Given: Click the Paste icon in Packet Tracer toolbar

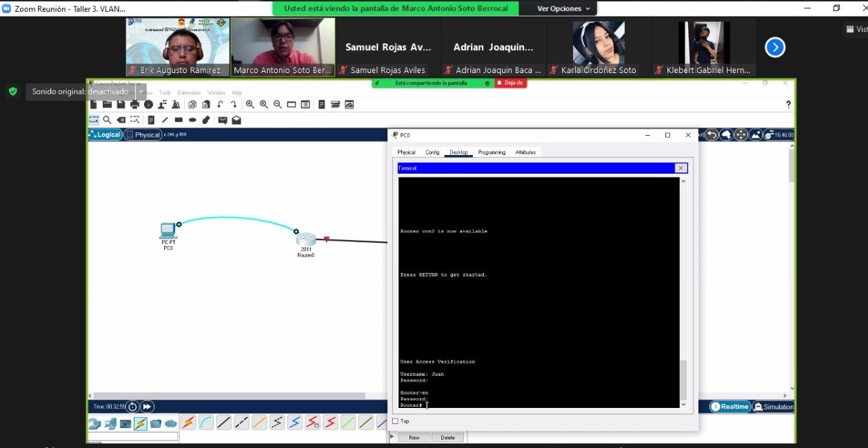Looking at the screenshot, I should point(205,105).
